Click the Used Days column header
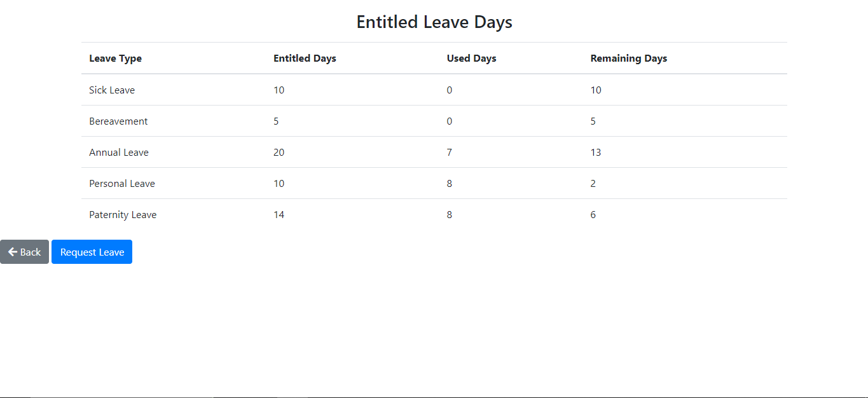The width and height of the screenshot is (868, 398). [471, 58]
